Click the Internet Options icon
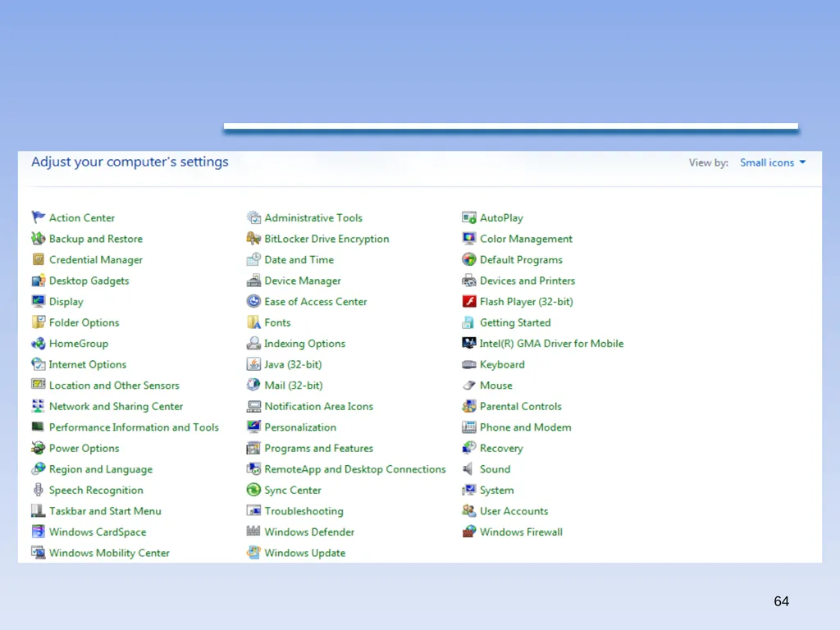The image size is (840, 630). [x=38, y=364]
